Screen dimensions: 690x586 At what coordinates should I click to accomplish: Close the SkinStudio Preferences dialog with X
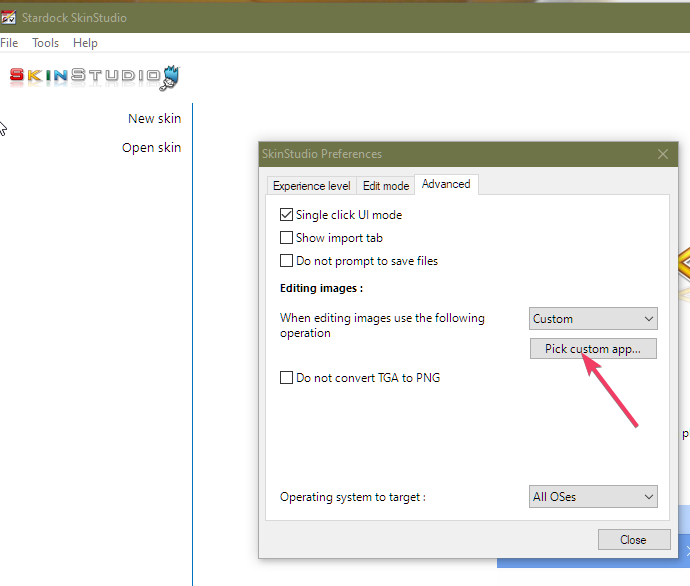(x=662, y=154)
